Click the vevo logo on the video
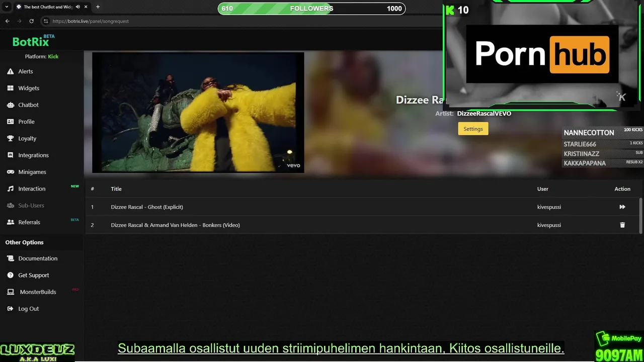Image resolution: width=644 pixels, height=362 pixels. tap(293, 165)
